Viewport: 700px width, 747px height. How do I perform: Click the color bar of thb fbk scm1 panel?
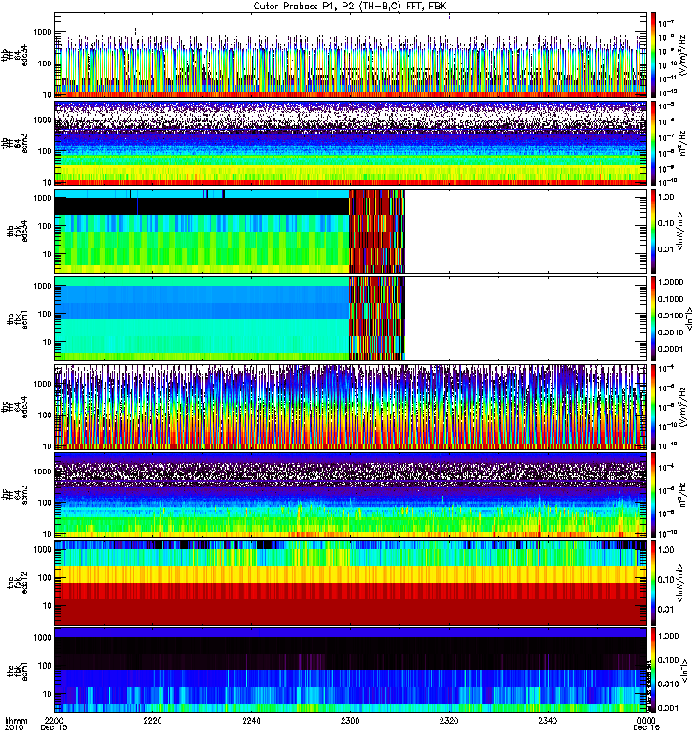tap(653, 318)
